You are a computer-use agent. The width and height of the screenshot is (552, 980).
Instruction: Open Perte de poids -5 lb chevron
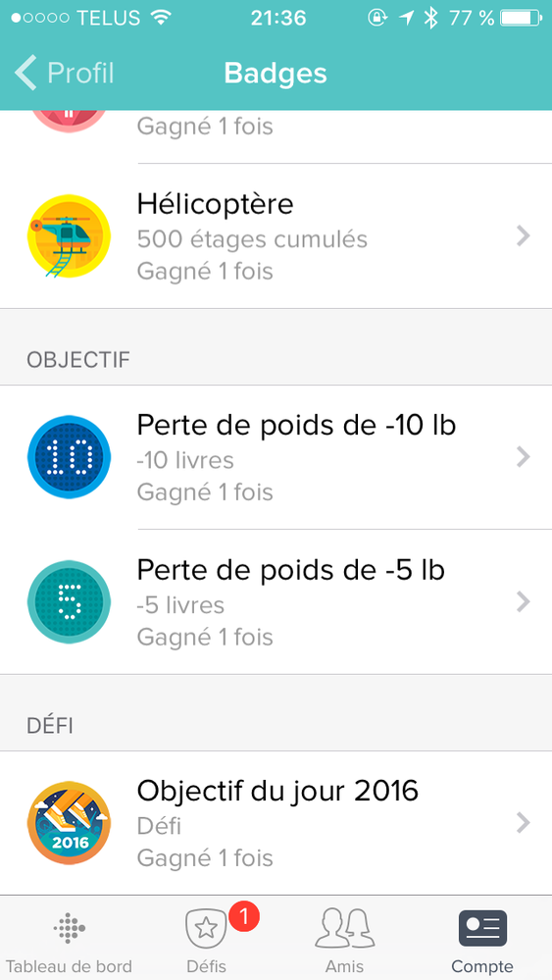coord(524,602)
